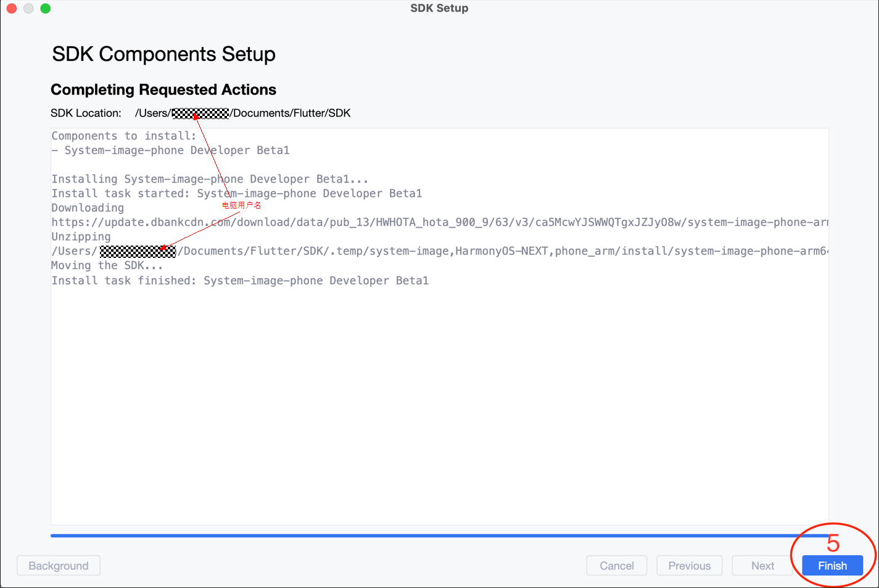
Task: Click the Finish button
Action: [x=832, y=565]
